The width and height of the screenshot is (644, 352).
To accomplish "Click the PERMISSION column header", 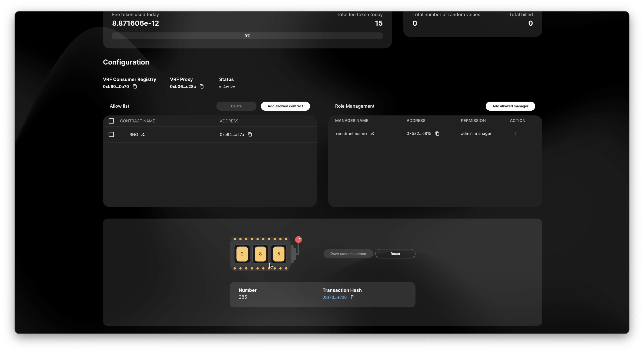I will coord(473,121).
